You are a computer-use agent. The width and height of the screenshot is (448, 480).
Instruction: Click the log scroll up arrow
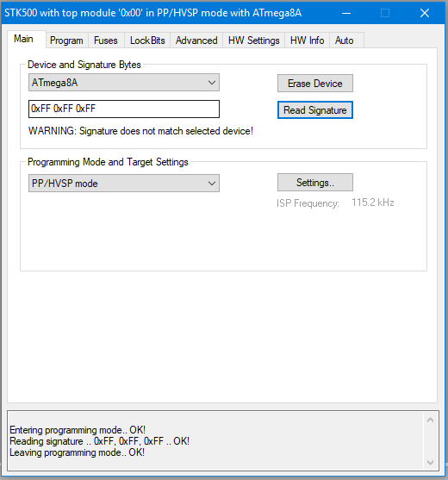click(x=430, y=420)
